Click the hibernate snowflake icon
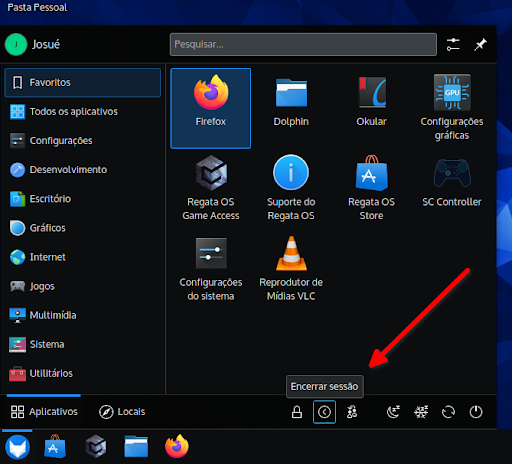The width and height of the screenshot is (512, 464). (421, 412)
